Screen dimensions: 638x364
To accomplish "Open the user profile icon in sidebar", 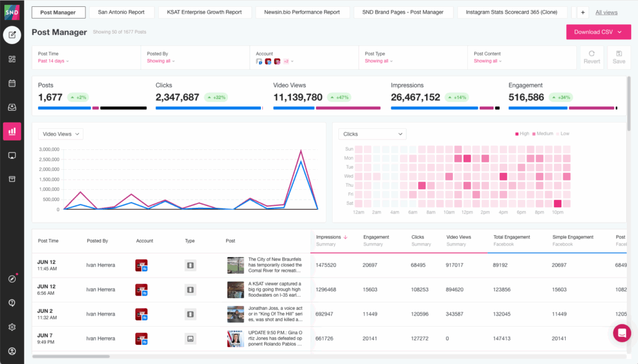I will point(12,352).
